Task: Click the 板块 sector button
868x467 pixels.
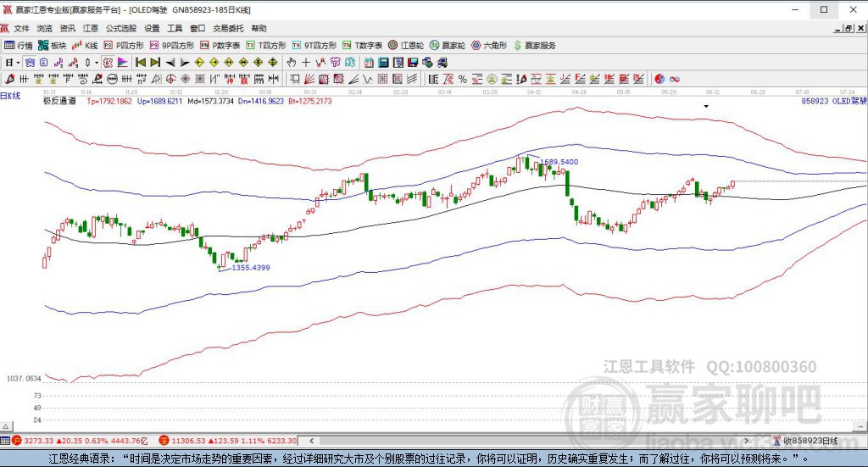Action: [x=53, y=46]
